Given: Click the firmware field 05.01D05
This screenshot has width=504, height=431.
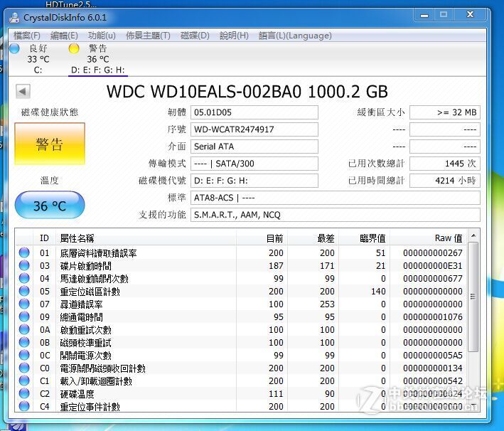Looking at the screenshot, I should click(x=254, y=112).
